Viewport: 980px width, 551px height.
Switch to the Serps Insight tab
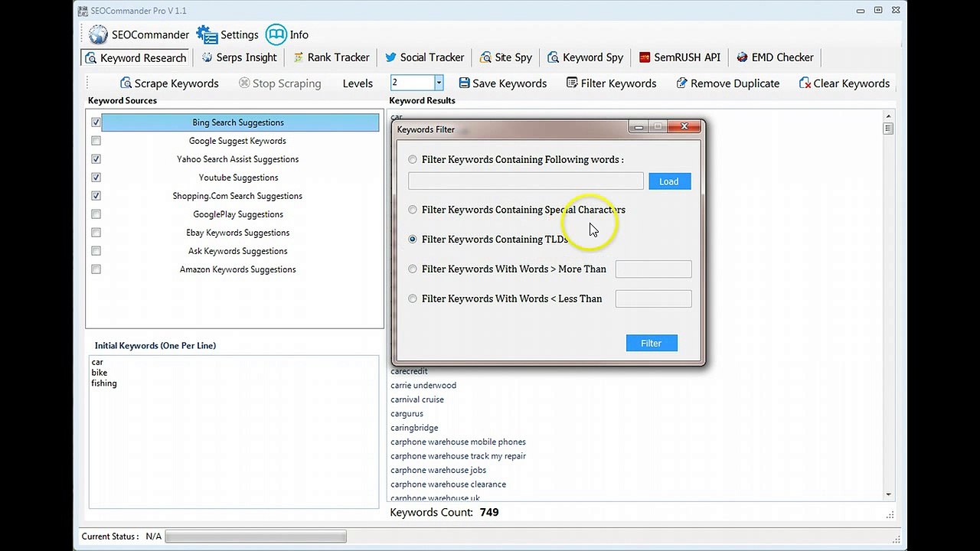(x=239, y=57)
